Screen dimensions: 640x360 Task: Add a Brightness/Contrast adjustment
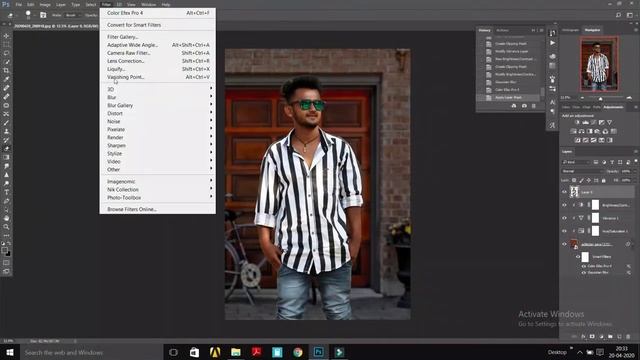(577, 122)
